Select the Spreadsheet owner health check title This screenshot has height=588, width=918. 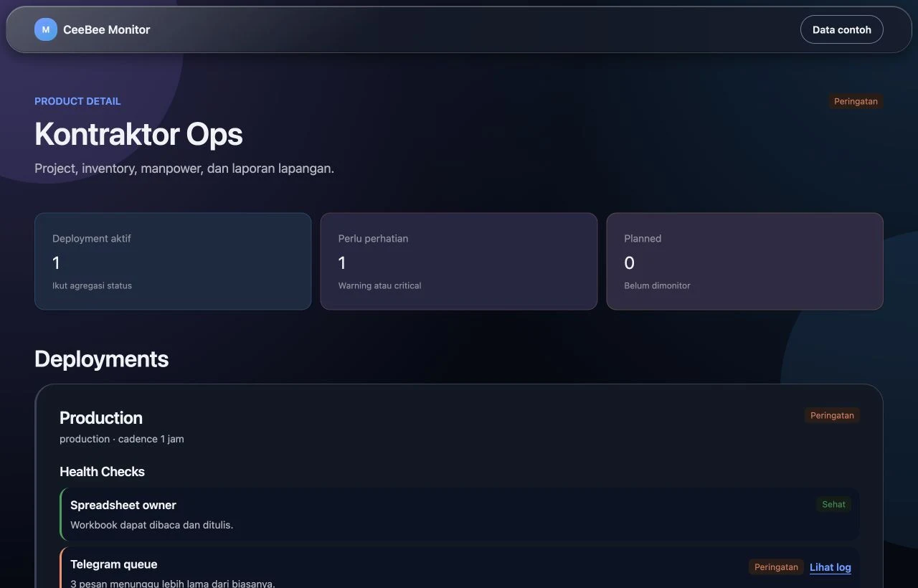pos(123,505)
